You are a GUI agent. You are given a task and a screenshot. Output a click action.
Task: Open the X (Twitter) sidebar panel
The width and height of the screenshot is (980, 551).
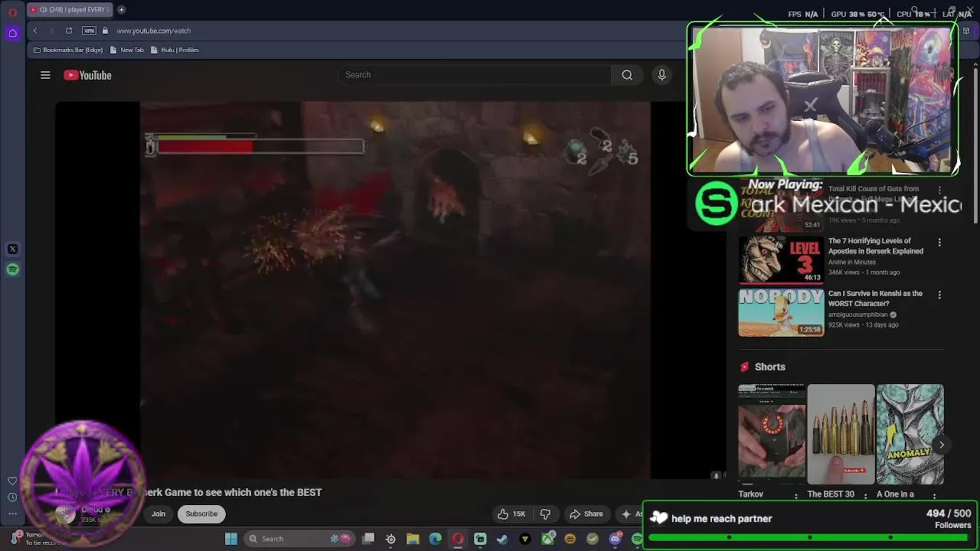point(12,249)
